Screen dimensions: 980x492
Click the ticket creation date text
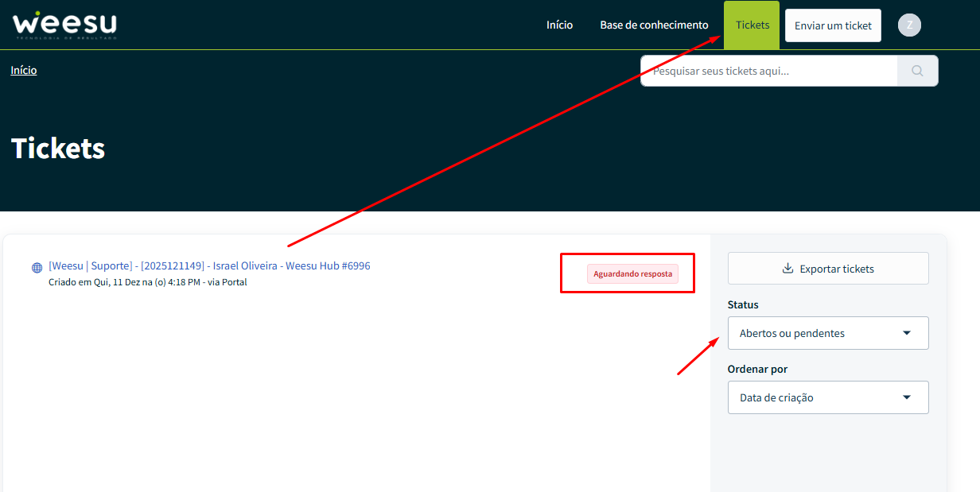pyautogui.click(x=148, y=282)
